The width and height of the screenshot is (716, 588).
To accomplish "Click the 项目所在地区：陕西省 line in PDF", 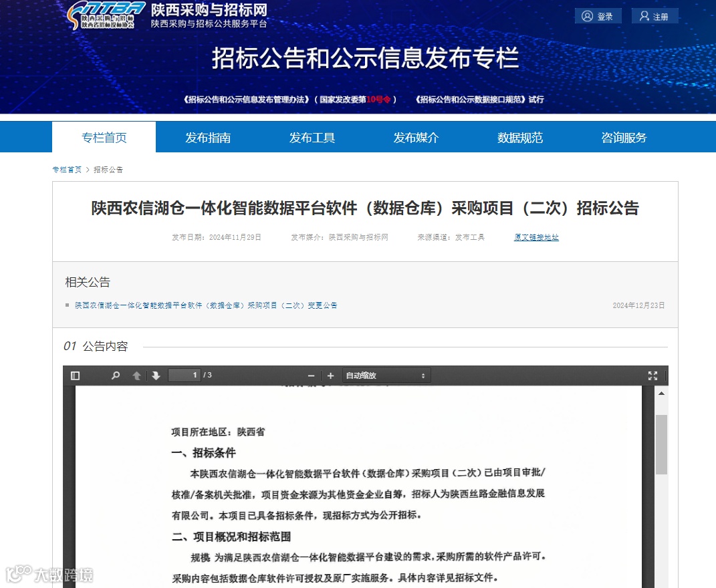I will click(218, 432).
